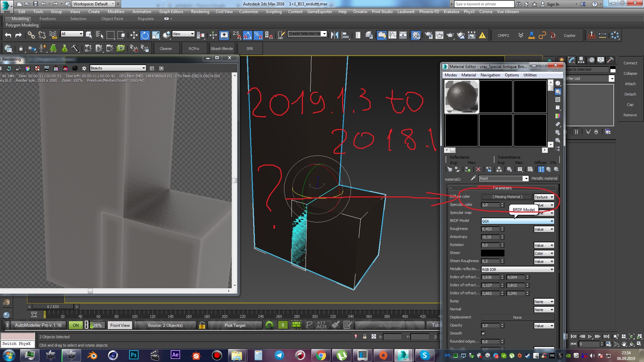Click the Sheen black color swatch
Image resolution: width=644 pixels, height=362 pixels.
tap(492, 253)
